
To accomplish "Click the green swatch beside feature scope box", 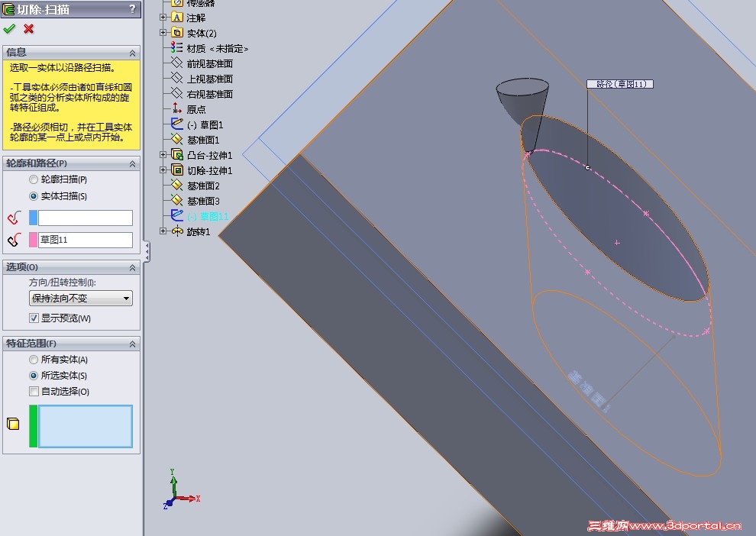I will coord(34,426).
